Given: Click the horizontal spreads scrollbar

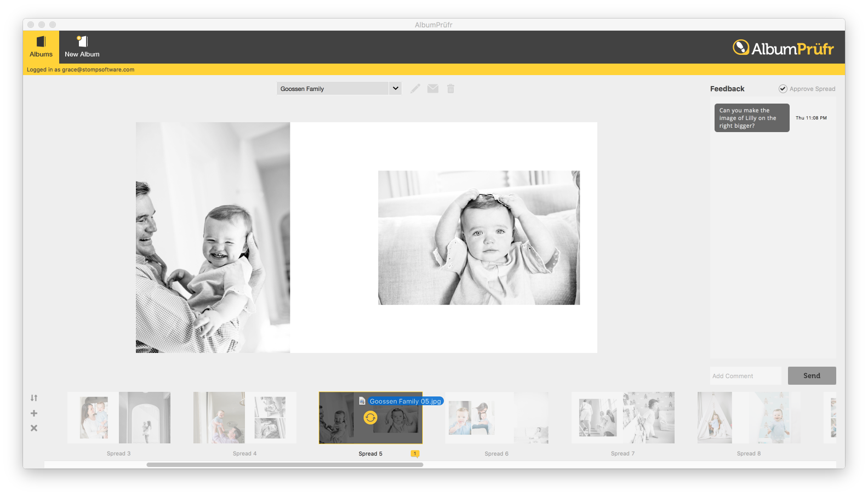Looking at the screenshot, I should click(285, 465).
